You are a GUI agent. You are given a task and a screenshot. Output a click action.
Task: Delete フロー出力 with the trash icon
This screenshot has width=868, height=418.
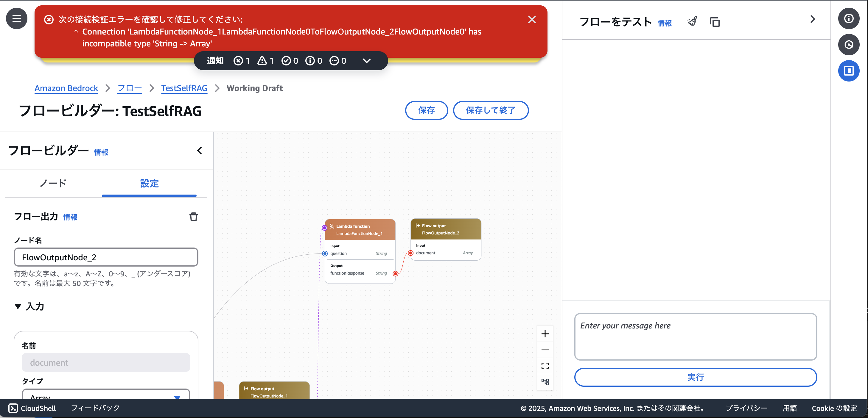click(x=194, y=217)
